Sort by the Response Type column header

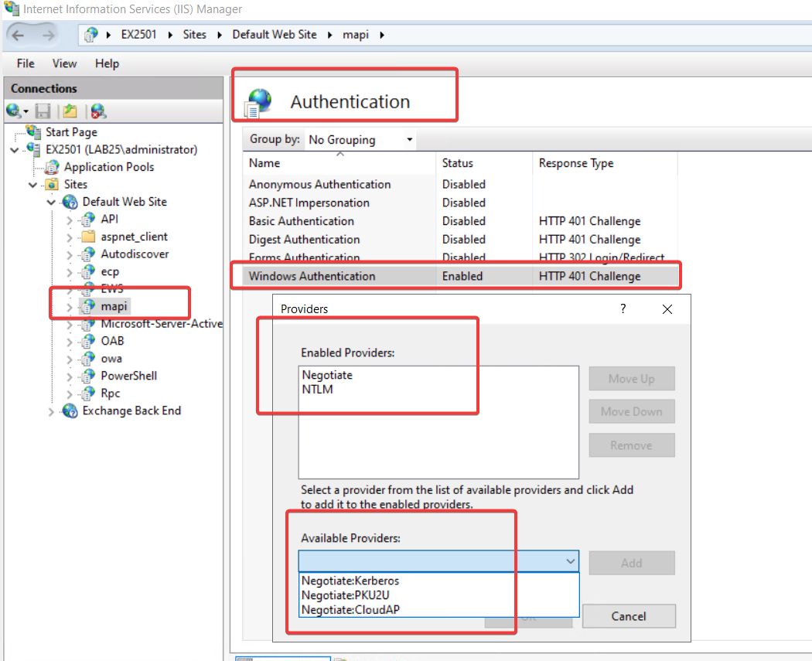point(605,163)
